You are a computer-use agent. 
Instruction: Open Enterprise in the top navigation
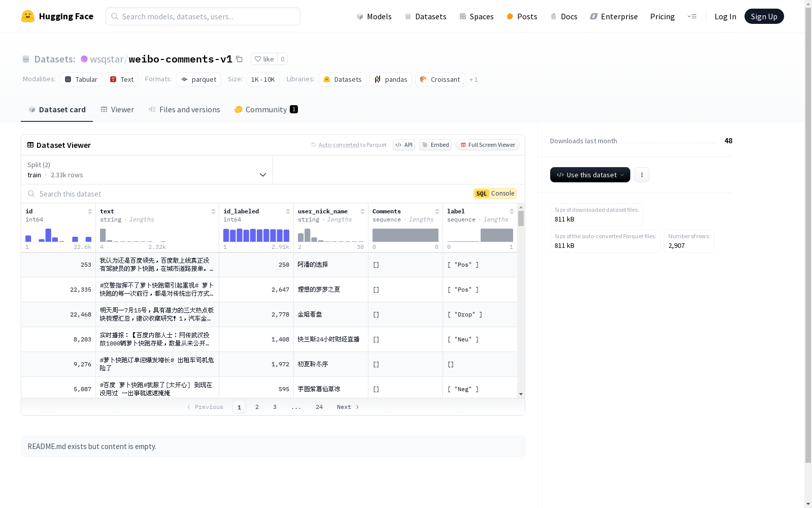click(614, 16)
